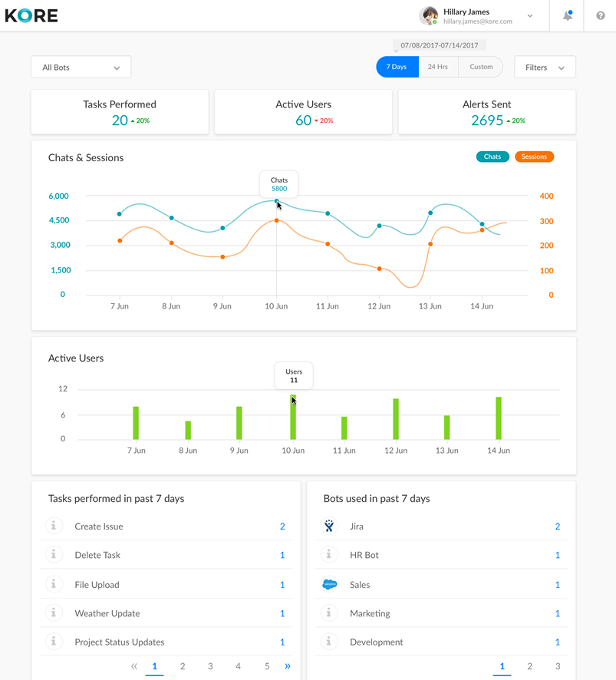This screenshot has height=680, width=616.
Task: Open the Active Users summary card
Action: [304, 112]
